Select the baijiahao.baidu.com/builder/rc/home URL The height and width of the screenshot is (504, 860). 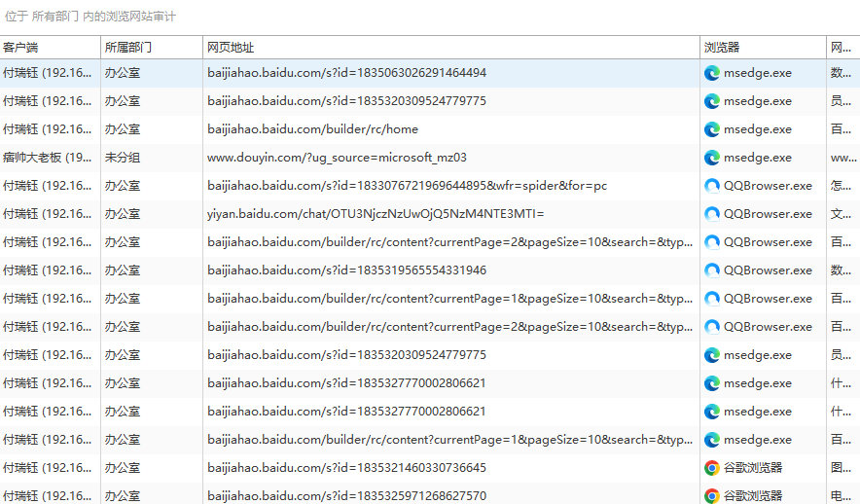(x=312, y=129)
